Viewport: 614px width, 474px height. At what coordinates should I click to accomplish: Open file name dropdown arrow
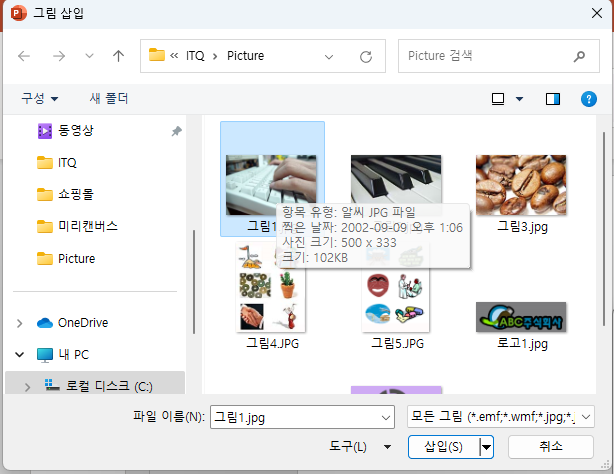[386, 418]
